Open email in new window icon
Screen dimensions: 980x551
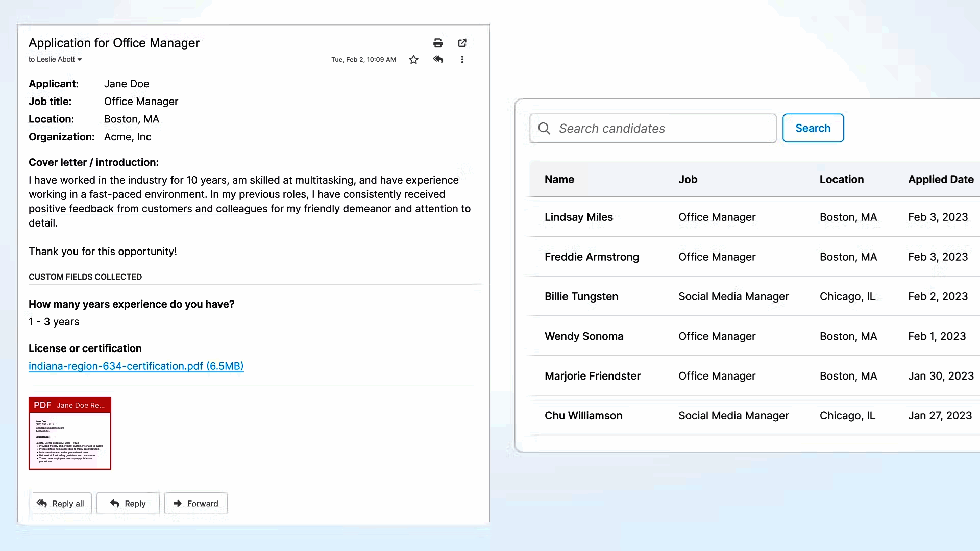(462, 43)
